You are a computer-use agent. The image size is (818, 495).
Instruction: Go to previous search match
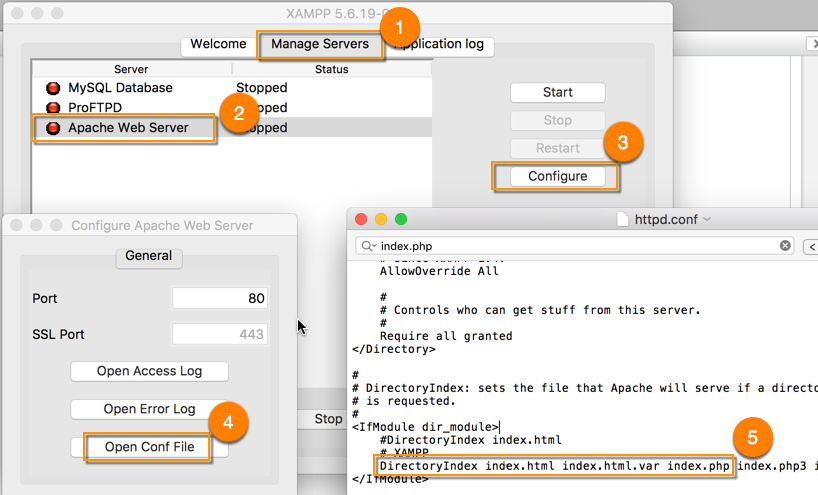tap(811, 246)
